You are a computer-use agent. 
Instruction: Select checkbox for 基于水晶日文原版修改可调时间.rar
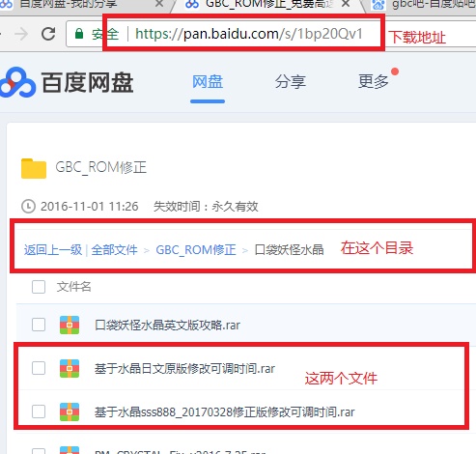[x=39, y=368]
